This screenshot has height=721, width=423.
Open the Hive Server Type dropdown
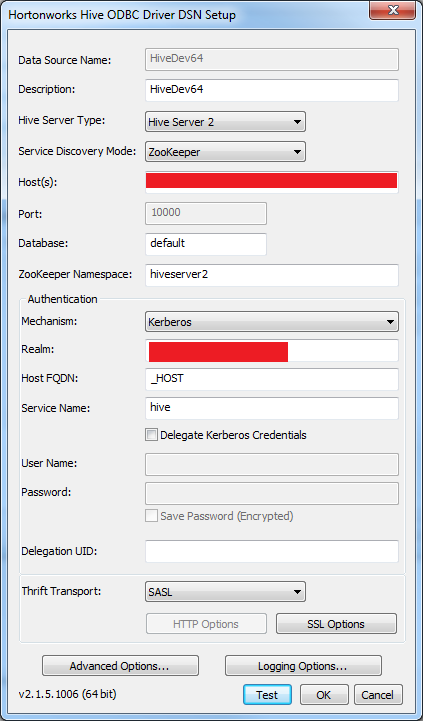coord(225,122)
